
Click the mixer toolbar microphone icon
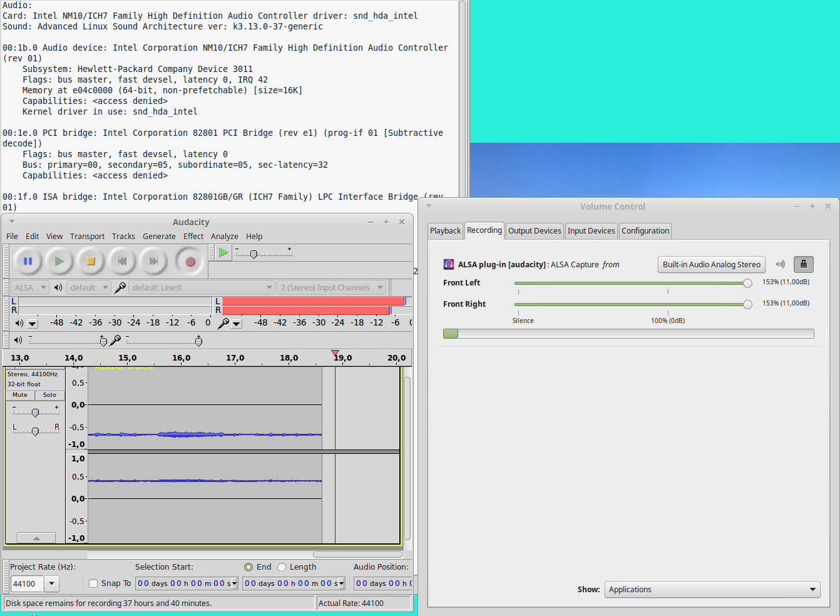[115, 340]
